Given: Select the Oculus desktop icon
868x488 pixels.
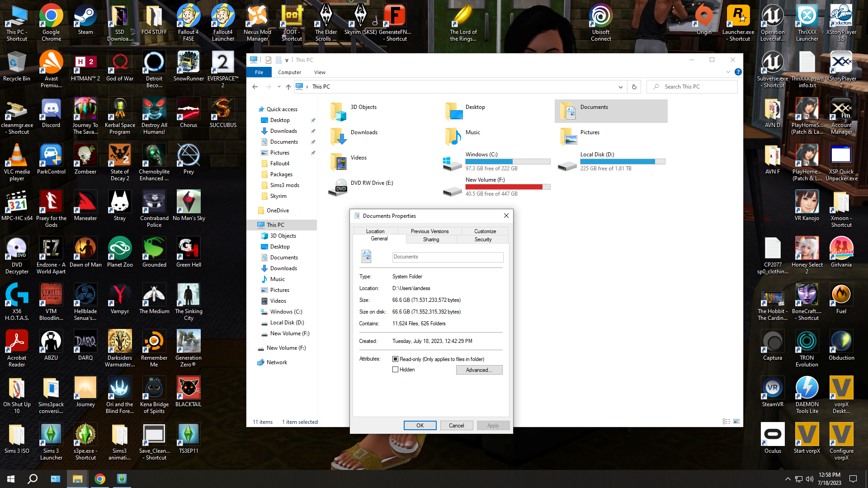Looking at the screenshot, I should (773, 439).
